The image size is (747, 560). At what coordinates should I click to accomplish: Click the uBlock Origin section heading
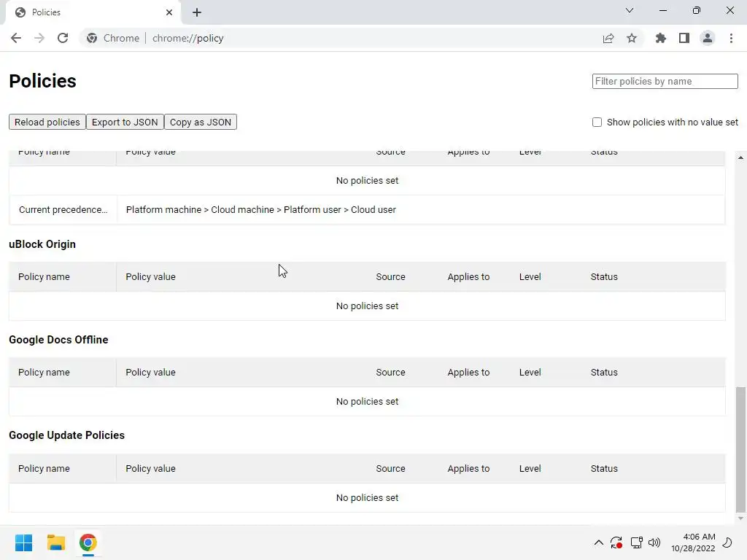pyautogui.click(x=42, y=244)
